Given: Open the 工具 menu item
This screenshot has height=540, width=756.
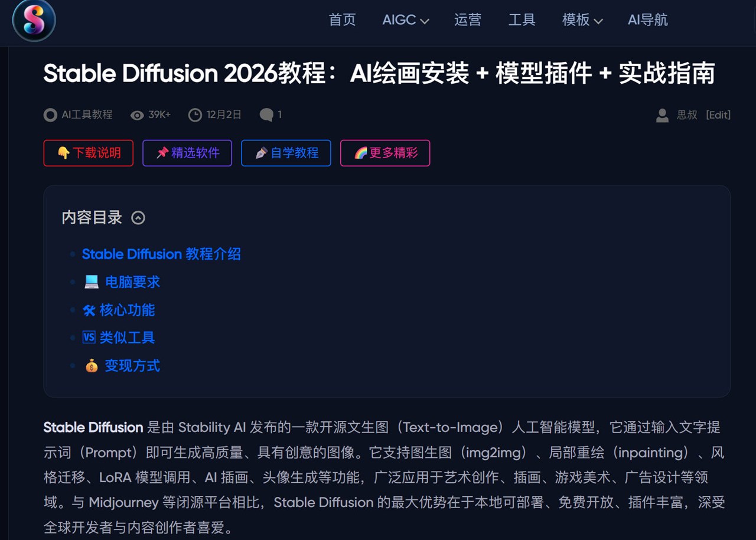Looking at the screenshot, I should [522, 20].
